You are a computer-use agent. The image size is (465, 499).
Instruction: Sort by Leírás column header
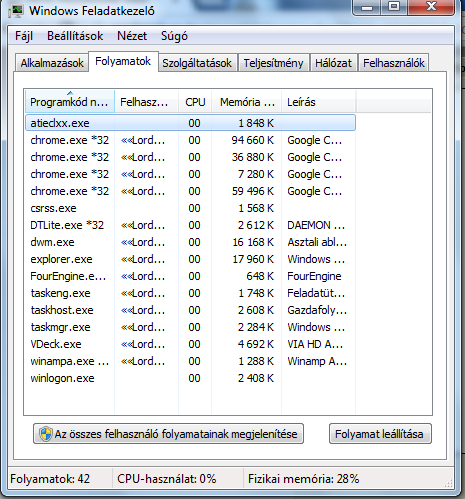click(318, 102)
